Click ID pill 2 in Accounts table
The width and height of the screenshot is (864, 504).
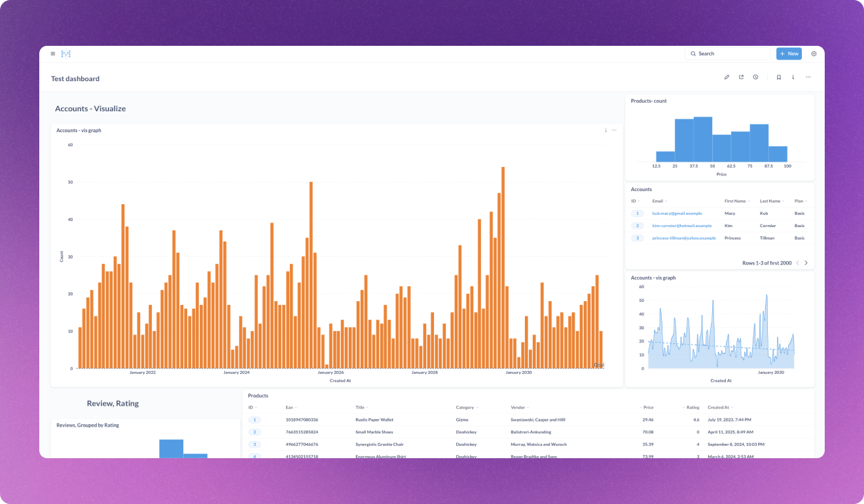pyautogui.click(x=638, y=226)
